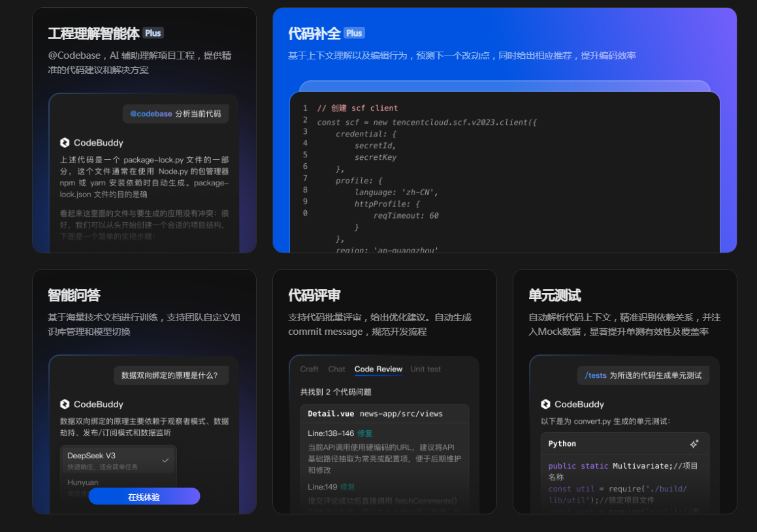Image resolution: width=757 pixels, height=532 pixels.
Task: Click the CodeBuddy logo in 工程理解智能体 card
Action: 65,143
